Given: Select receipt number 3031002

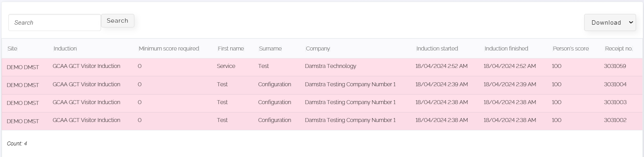Looking at the screenshot, I should pyautogui.click(x=615, y=120).
